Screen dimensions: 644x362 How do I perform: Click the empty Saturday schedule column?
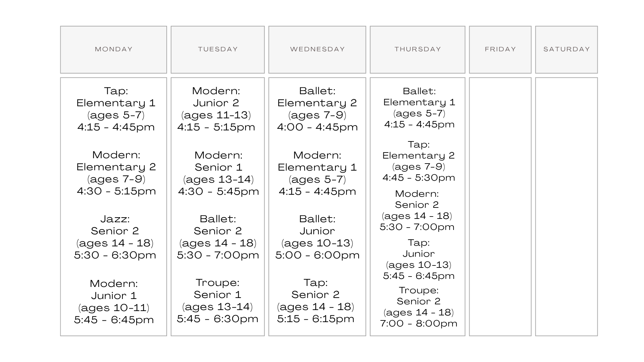[x=567, y=207]
